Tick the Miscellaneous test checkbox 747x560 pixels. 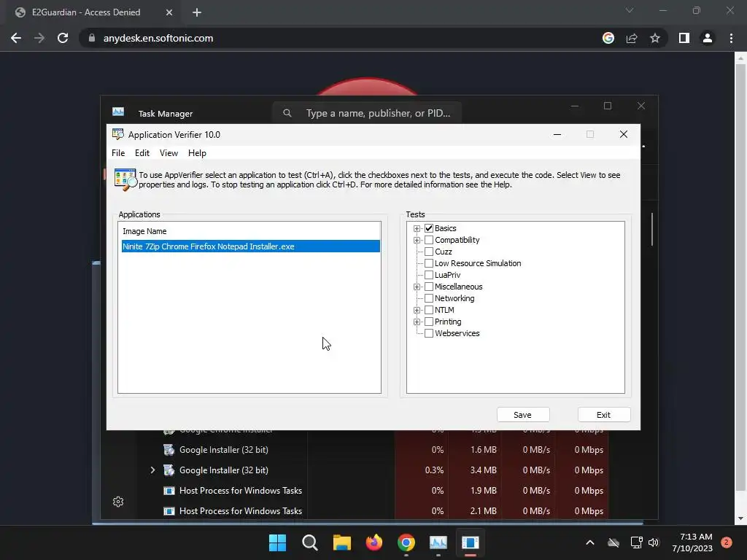(x=429, y=287)
